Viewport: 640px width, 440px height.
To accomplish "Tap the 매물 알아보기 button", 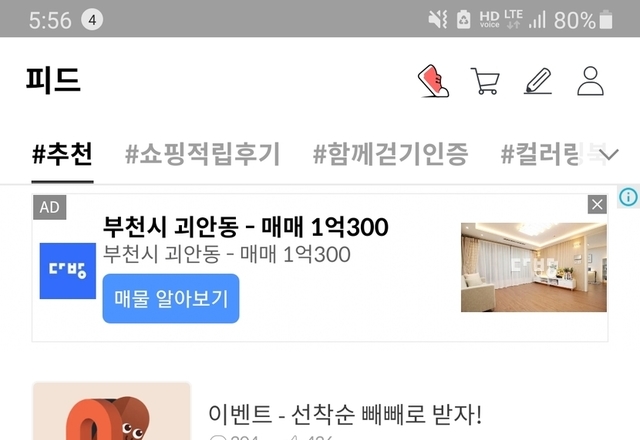I will [x=171, y=298].
